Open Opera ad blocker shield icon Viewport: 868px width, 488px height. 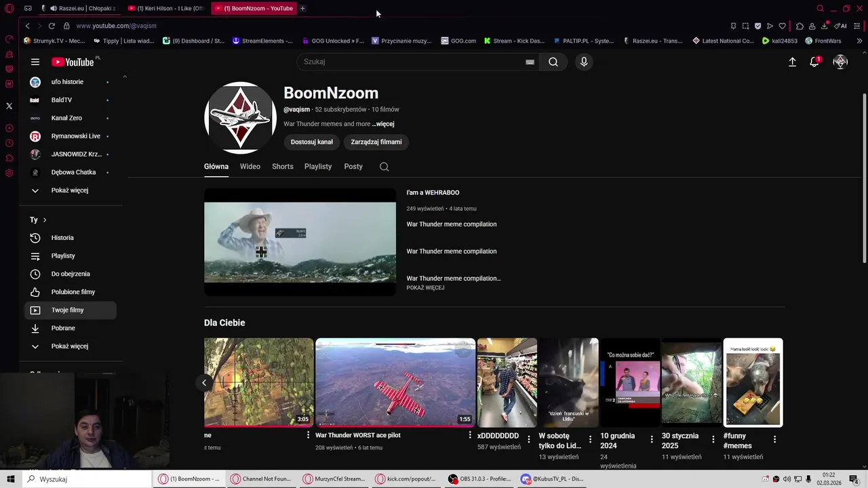tap(757, 26)
